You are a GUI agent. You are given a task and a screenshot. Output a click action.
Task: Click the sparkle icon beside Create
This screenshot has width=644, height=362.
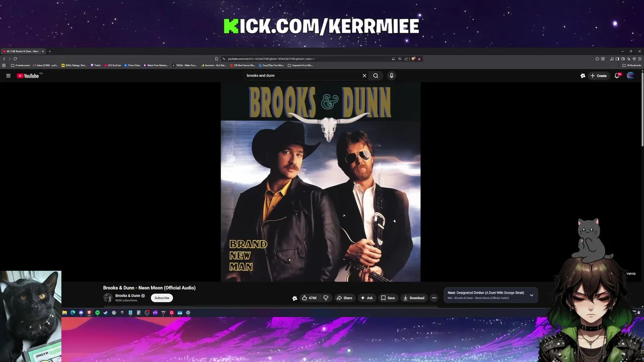tap(583, 75)
